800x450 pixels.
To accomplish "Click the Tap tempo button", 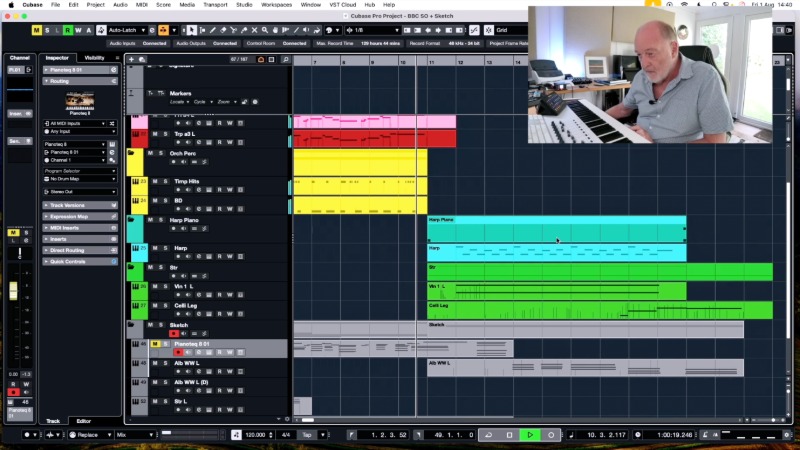I will coord(308,435).
